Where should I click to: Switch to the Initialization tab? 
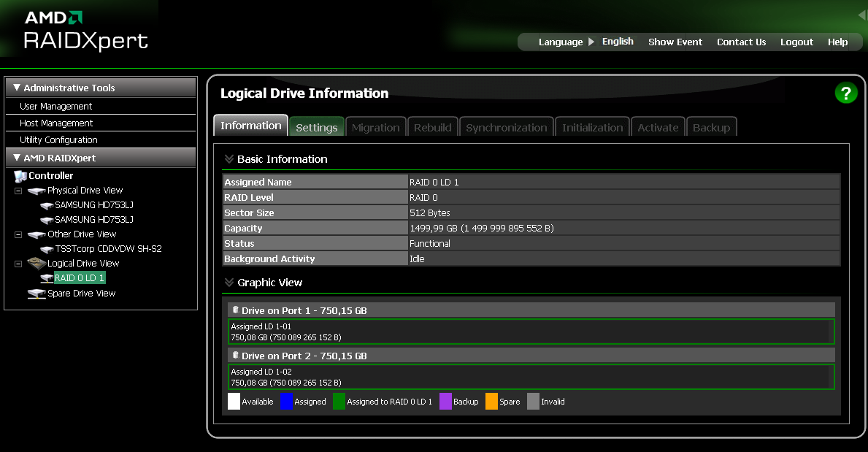pos(592,127)
